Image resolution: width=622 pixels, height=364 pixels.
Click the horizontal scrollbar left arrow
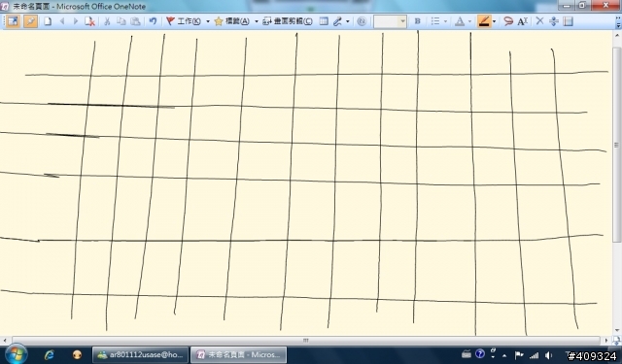tap(5, 341)
